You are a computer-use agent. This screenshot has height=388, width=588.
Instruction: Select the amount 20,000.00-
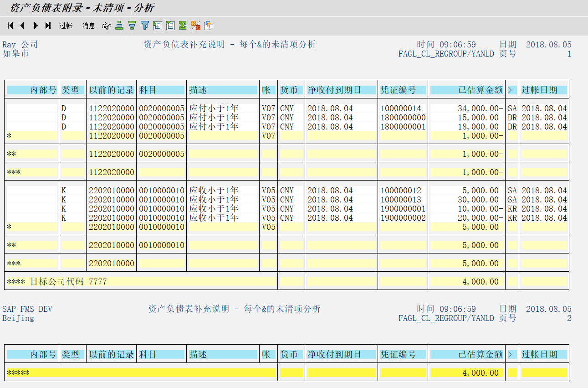[481, 218]
